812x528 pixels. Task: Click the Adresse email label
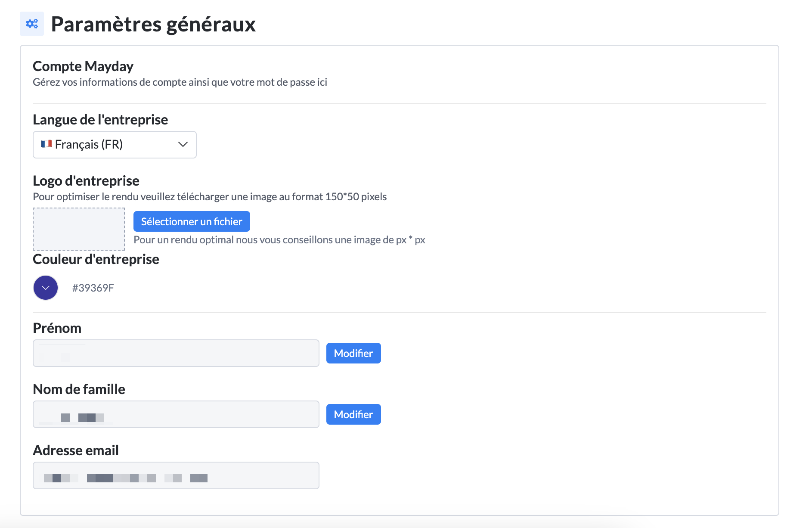(76, 450)
